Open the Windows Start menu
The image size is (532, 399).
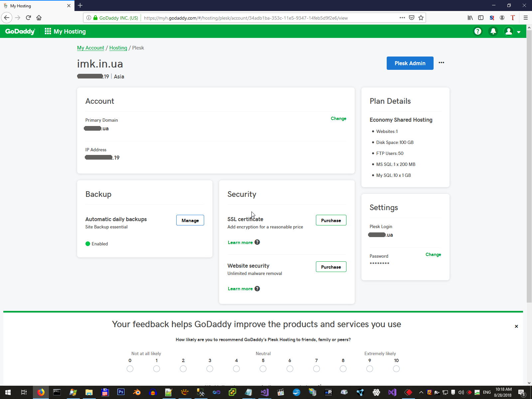click(8, 392)
